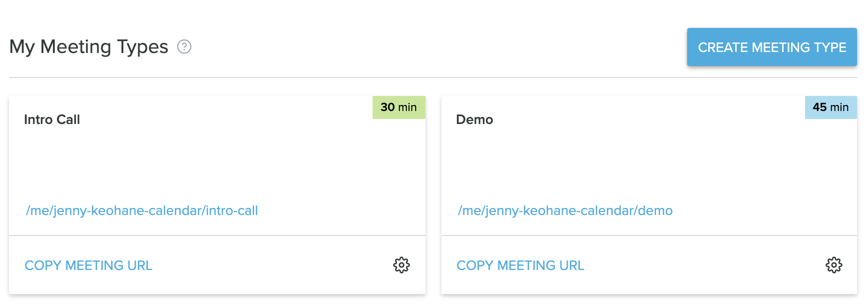
Task: Select the Intro Call meeting card
Action: (x=217, y=165)
